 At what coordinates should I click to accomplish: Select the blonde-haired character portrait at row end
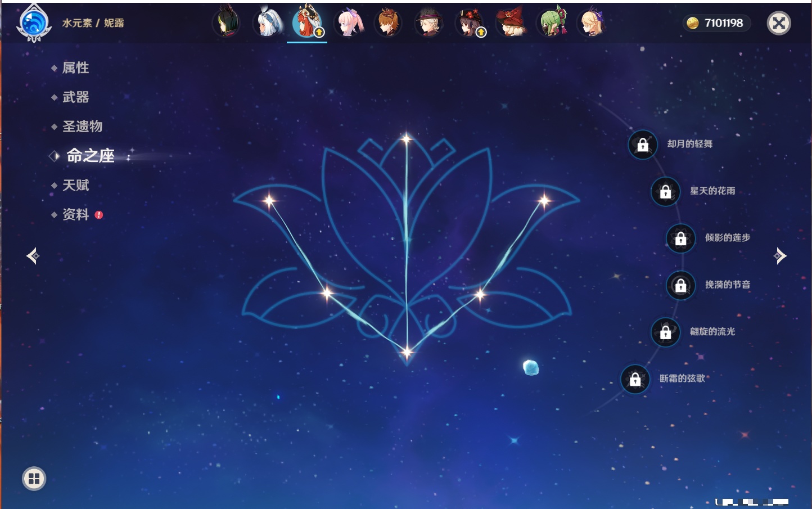tap(592, 23)
